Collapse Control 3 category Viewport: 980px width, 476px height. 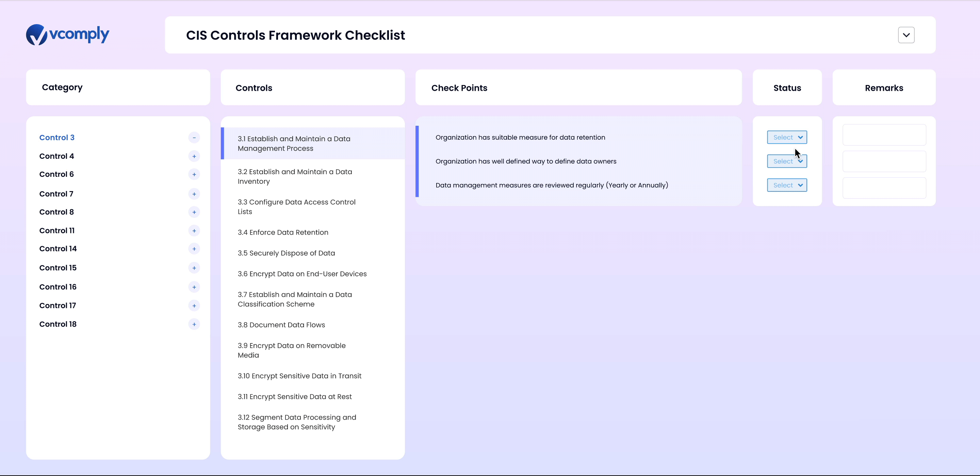pos(194,137)
